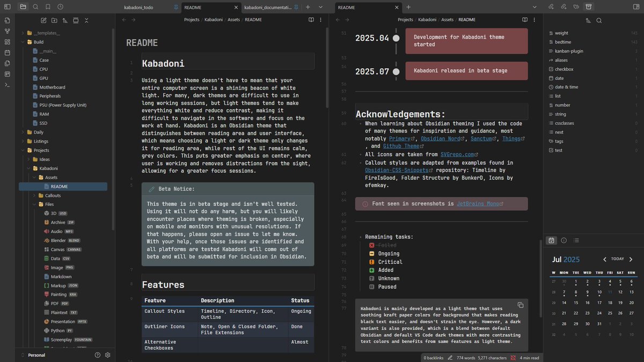Open the file explorer folder icon

click(23, 7)
